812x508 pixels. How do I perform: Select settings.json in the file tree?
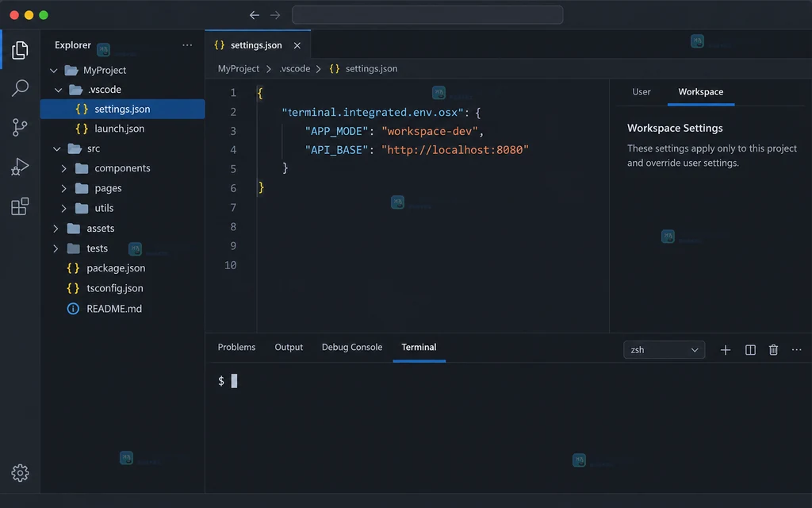[x=123, y=109]
